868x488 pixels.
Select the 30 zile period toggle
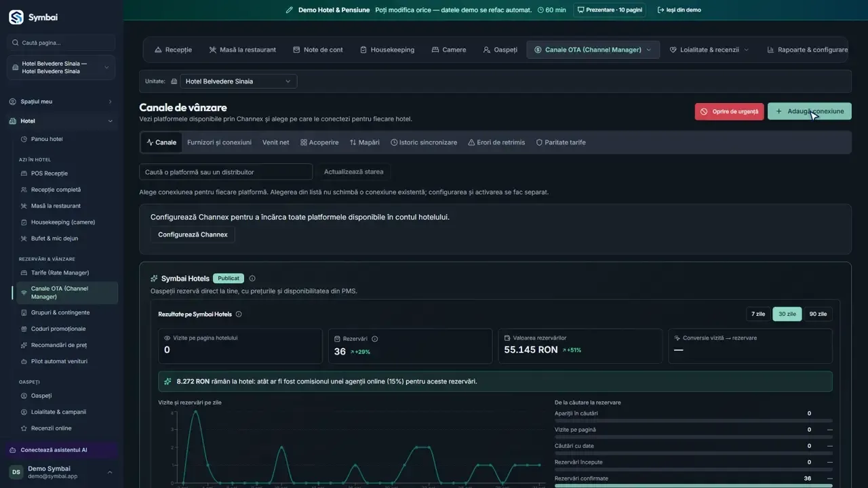(x=787, y=314)
